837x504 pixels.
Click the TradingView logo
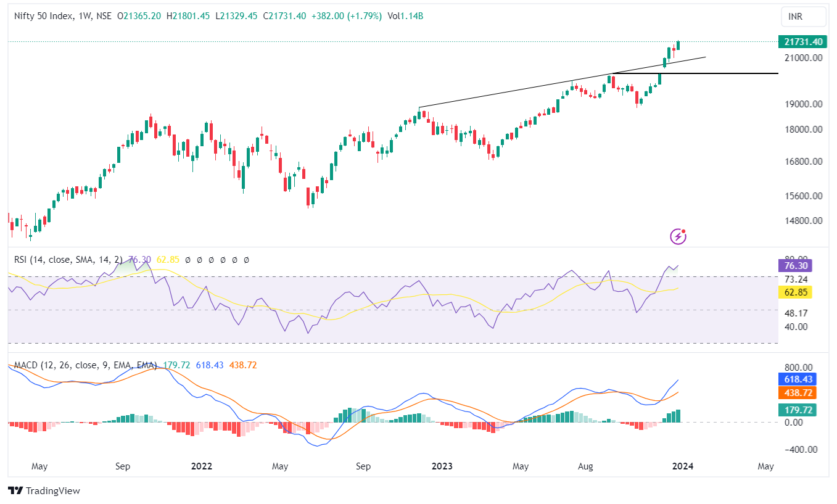[x=44, y=491]
